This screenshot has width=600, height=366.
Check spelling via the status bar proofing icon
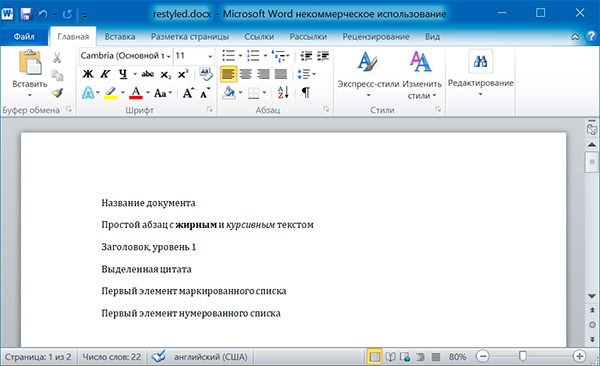click(x=158, y=357)
